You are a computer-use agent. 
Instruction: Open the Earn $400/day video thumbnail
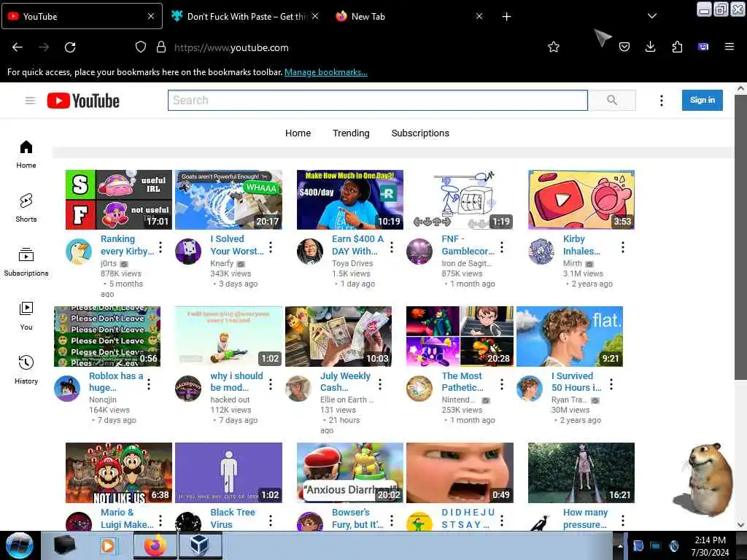point(350,200)
